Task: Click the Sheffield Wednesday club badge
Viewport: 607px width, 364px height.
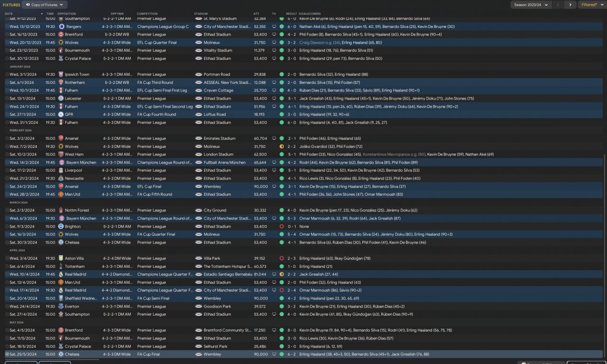Action: pyautogui.click(x=61, y=299)
